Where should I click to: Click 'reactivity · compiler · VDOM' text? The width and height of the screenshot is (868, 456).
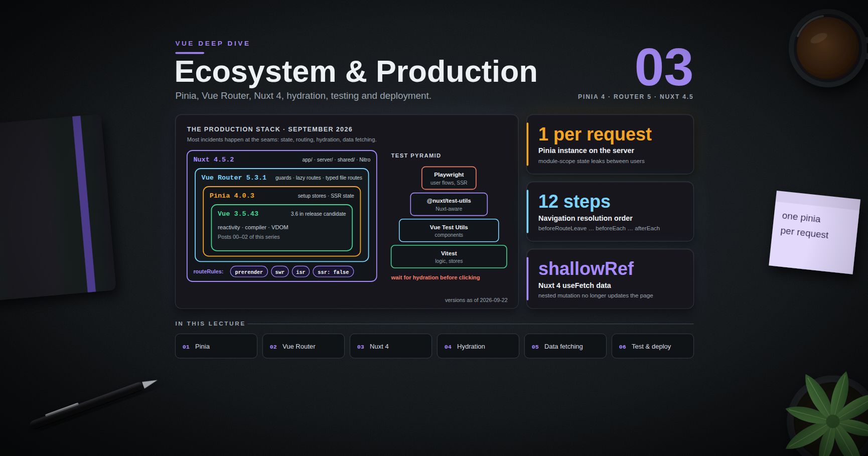coord(253,227)
